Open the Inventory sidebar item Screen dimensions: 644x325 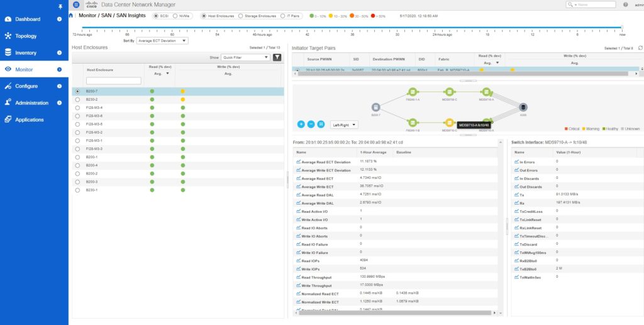[x=26, y=53]
